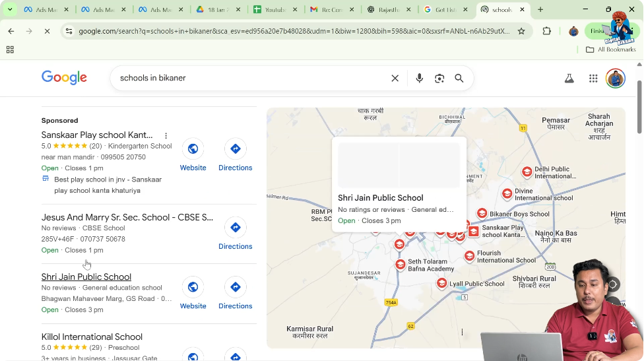The image size is (644, 361).
Task: Open a new browser tab
Action: point(540,9)
